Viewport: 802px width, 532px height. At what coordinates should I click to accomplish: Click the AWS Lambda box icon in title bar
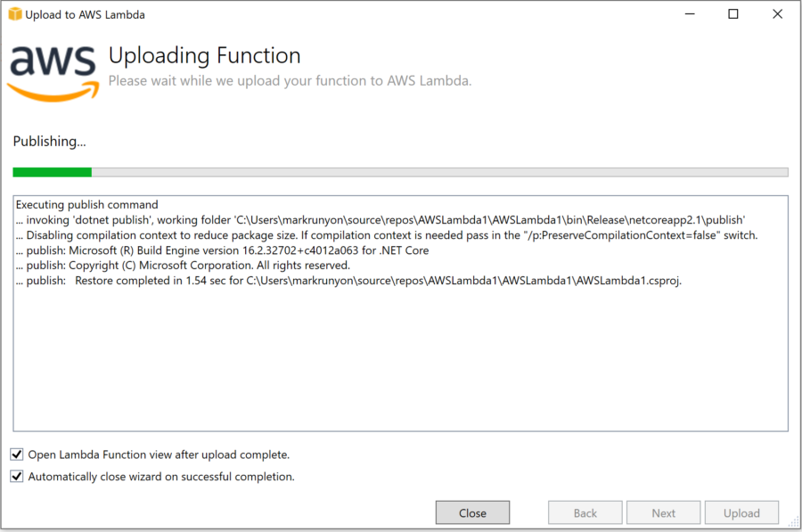15,14
